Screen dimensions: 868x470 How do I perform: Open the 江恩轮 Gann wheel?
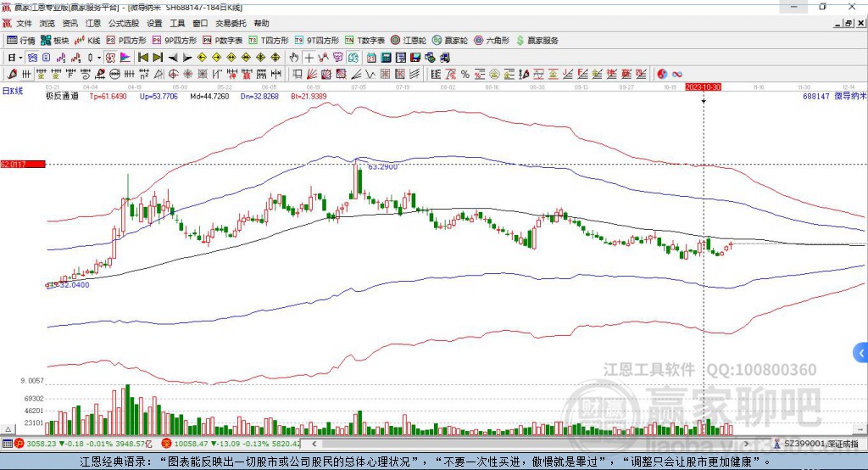tap(409, 41)
